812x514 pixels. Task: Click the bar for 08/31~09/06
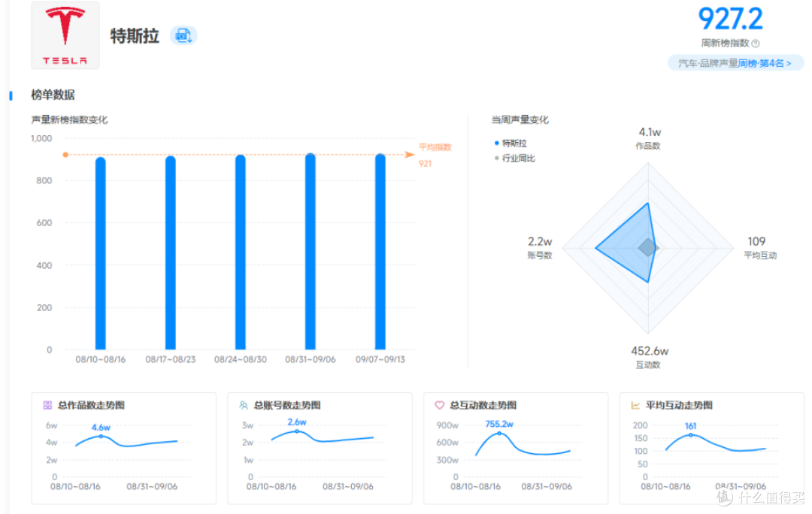pyautogui.click(x=311, y=252)
